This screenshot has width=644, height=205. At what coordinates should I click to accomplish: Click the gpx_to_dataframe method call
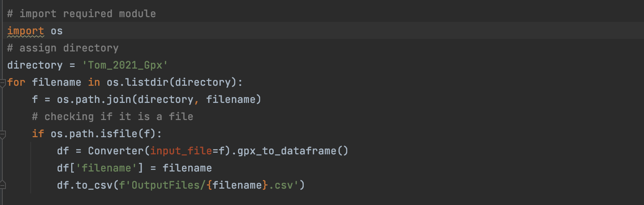(x=287, y=151)
